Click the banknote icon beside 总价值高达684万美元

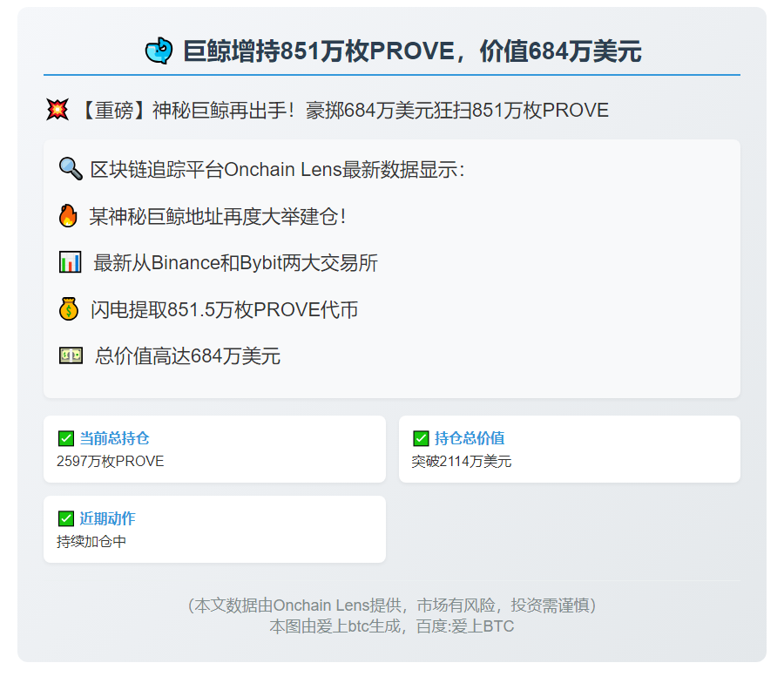(71, 355)
